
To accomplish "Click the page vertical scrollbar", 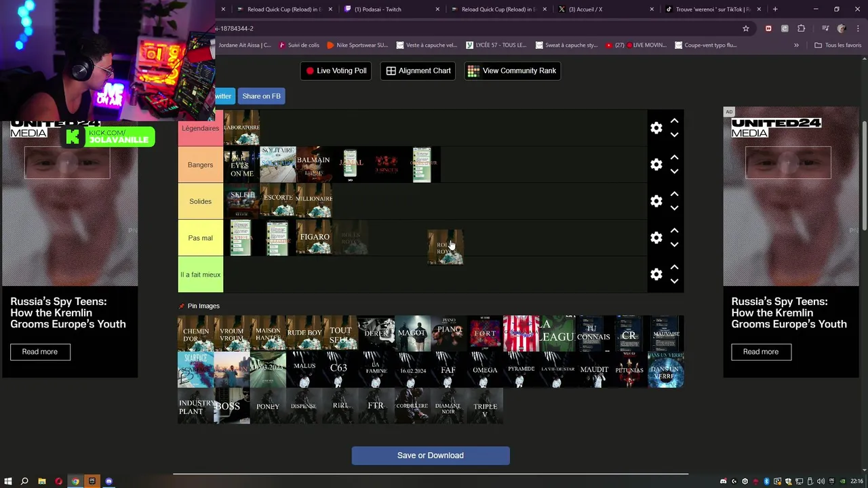I will click(x=864, y=176).
